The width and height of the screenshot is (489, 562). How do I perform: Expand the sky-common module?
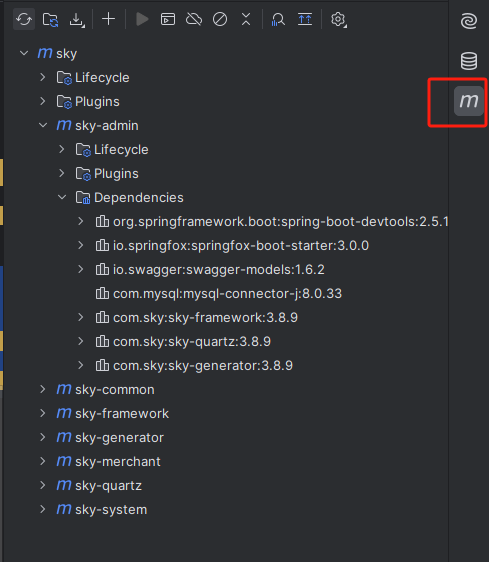pyautogui.click(x=43, y=390)
